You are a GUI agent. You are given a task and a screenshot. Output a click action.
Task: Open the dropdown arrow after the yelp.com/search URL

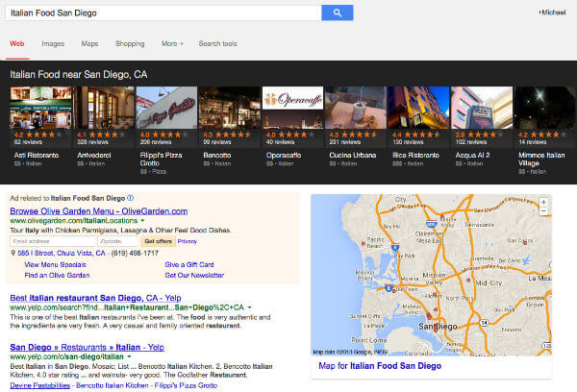(x=249, y=307)
